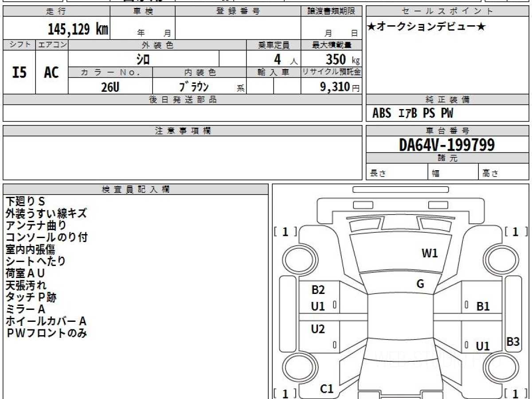The image size is (532, 399).
Task: Click the color number 26U
Action: (110, 87)
